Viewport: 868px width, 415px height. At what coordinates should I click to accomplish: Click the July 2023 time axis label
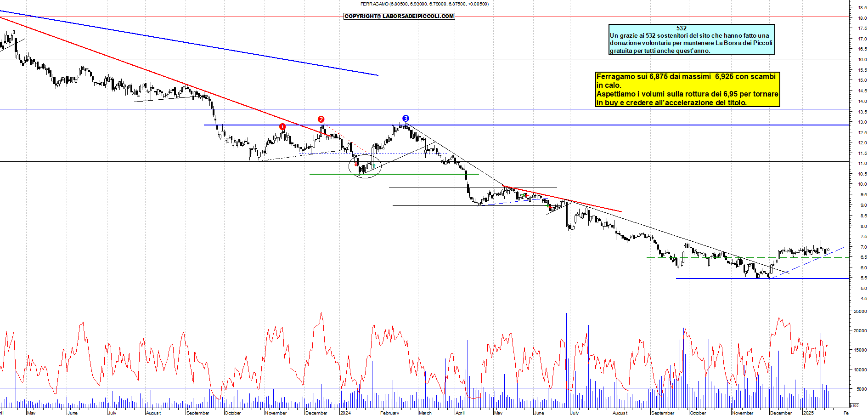pos(112,413)
